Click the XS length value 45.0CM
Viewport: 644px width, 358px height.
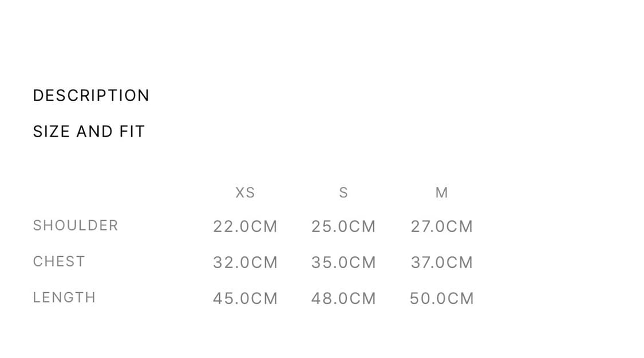245,299
